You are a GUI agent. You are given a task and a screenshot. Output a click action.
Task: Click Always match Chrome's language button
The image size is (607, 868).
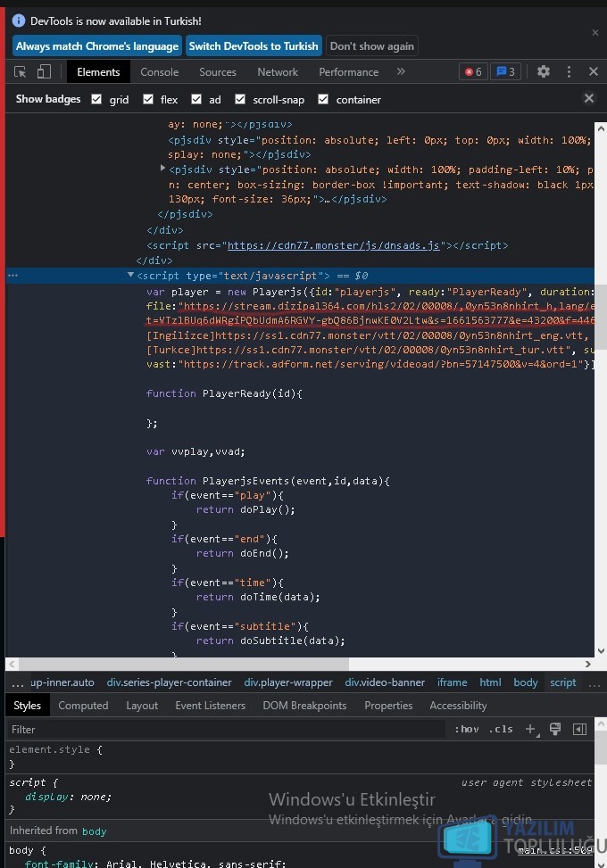tap(97, 46)
